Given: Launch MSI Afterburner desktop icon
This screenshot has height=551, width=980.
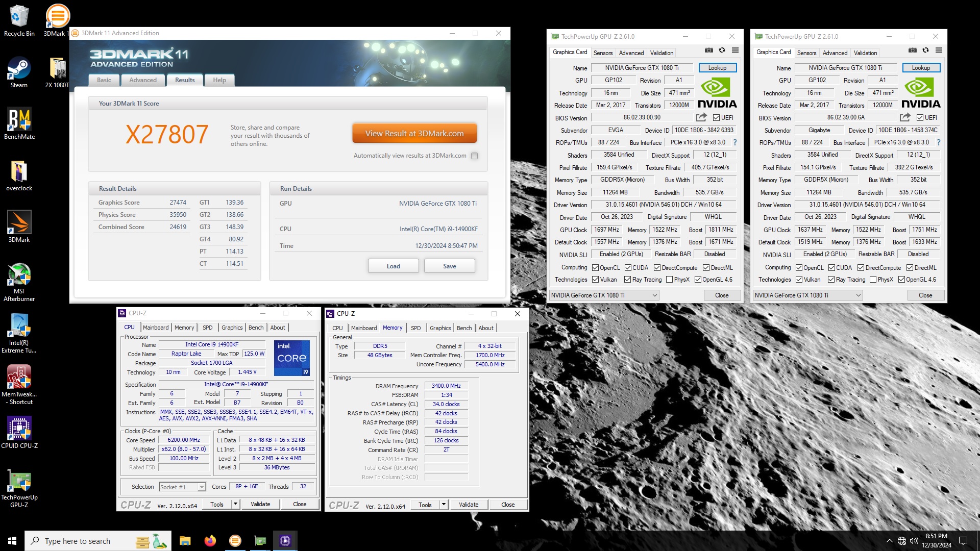Looking at the screenshot, I should tap(19, 282).
